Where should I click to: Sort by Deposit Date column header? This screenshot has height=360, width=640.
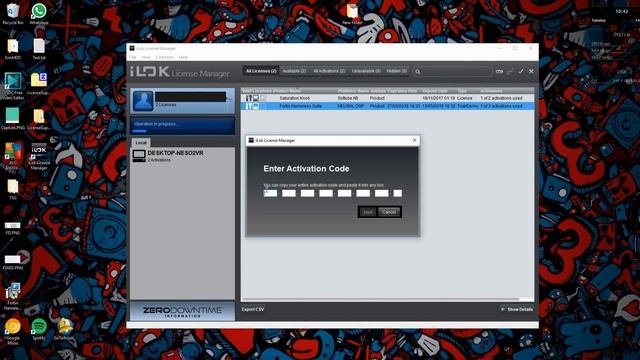[x=435, y=91]
